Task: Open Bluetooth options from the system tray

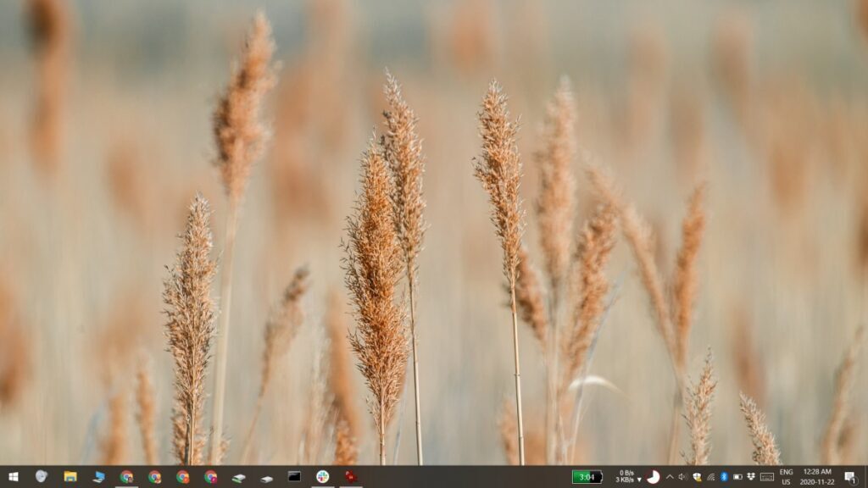Action: [x=724, y=477]
